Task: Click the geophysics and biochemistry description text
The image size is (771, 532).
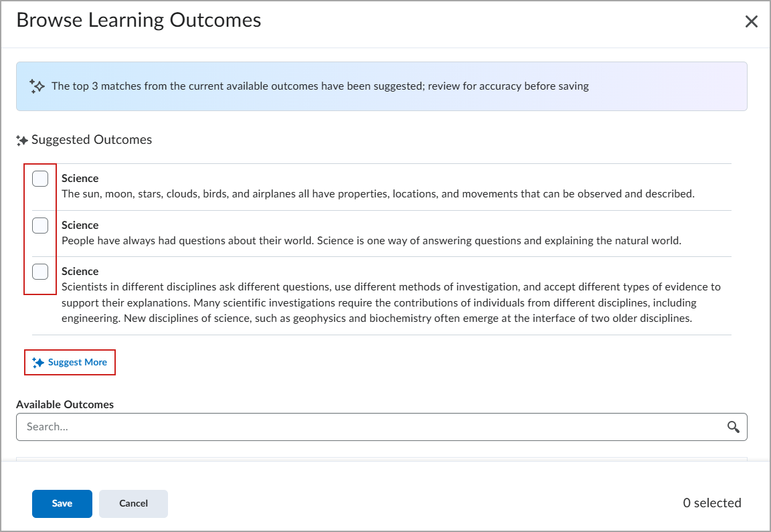Action: tap(392, 302)
